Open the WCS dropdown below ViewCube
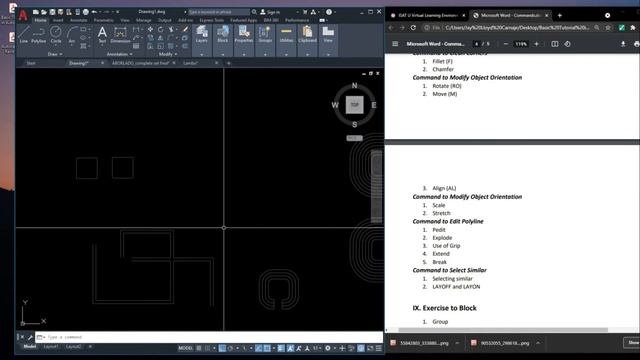Screen dimensions: 640x360 click(x=354, y=138)
